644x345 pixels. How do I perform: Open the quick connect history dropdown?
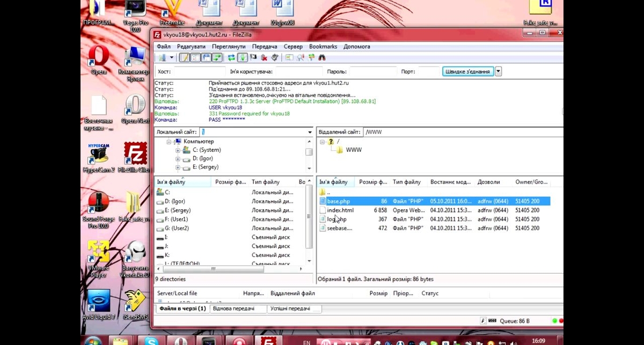point(499,71)
